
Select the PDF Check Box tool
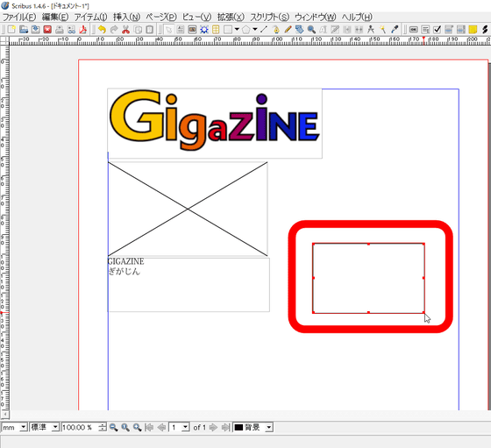click(x=438, y=30)
